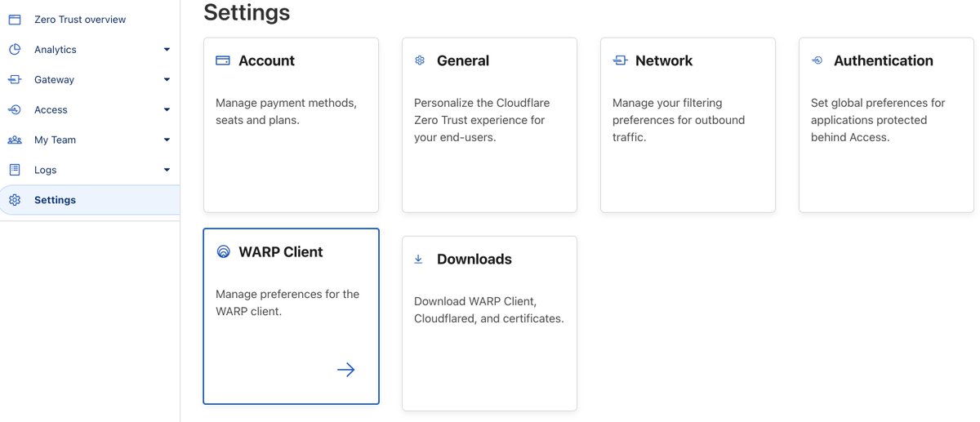The image size is (980, 422).
Task: Click 'Set global preferences for applications' description
Action: tap(878, 120)
